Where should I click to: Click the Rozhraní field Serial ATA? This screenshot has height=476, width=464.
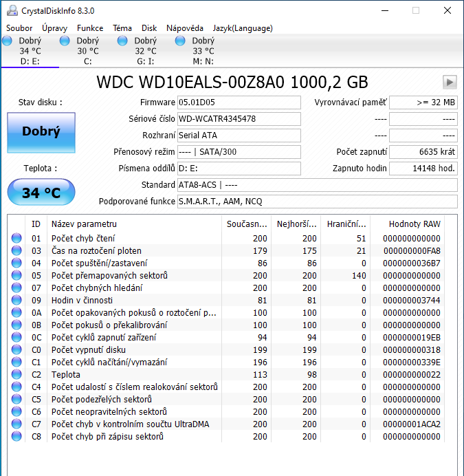239,135
